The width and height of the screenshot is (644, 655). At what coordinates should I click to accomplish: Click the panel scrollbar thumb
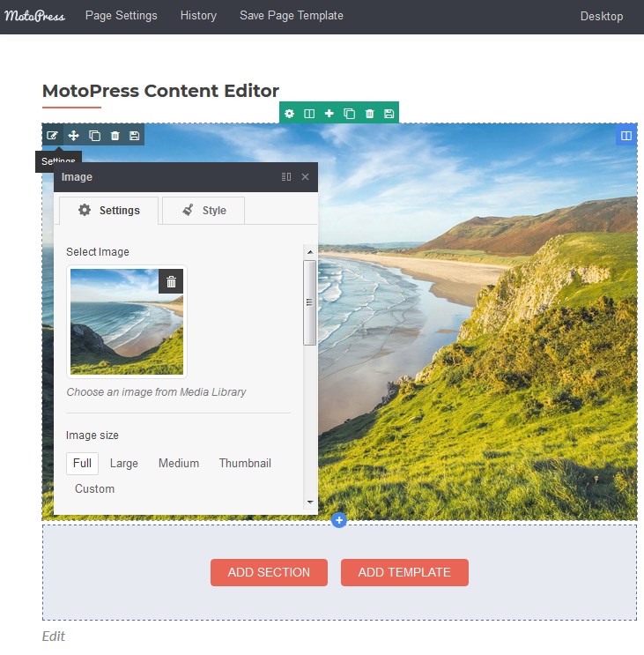tap(309, 302)
